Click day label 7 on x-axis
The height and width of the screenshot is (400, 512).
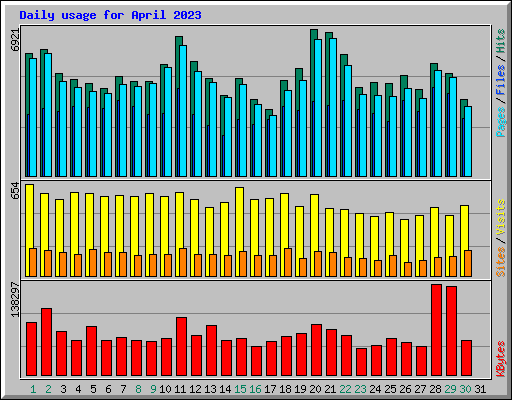123,389
